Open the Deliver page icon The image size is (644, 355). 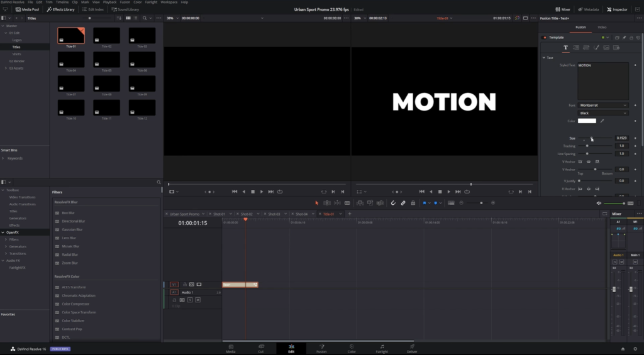(412, 347)
